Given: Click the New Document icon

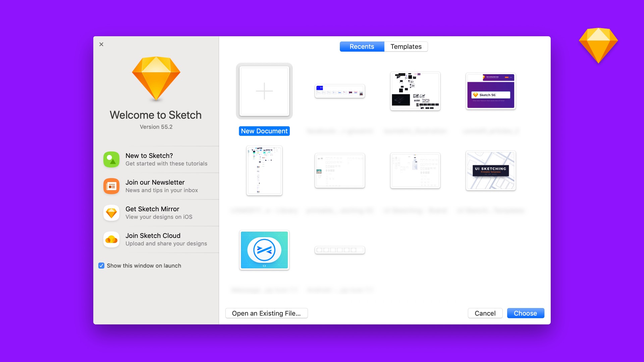Looking at the screenshot, I should click(264, 90).
